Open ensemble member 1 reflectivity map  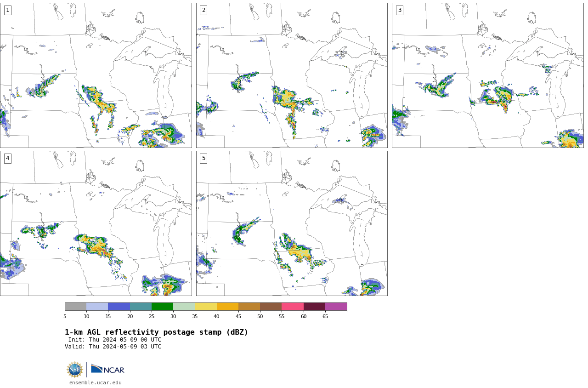point(96,75)
